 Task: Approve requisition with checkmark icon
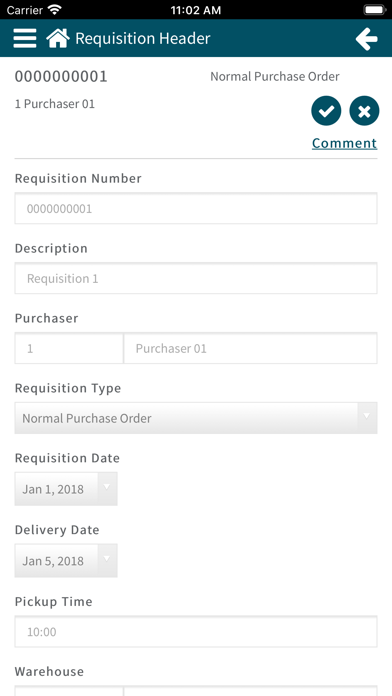pyautogui.click(x=326, y=111)
